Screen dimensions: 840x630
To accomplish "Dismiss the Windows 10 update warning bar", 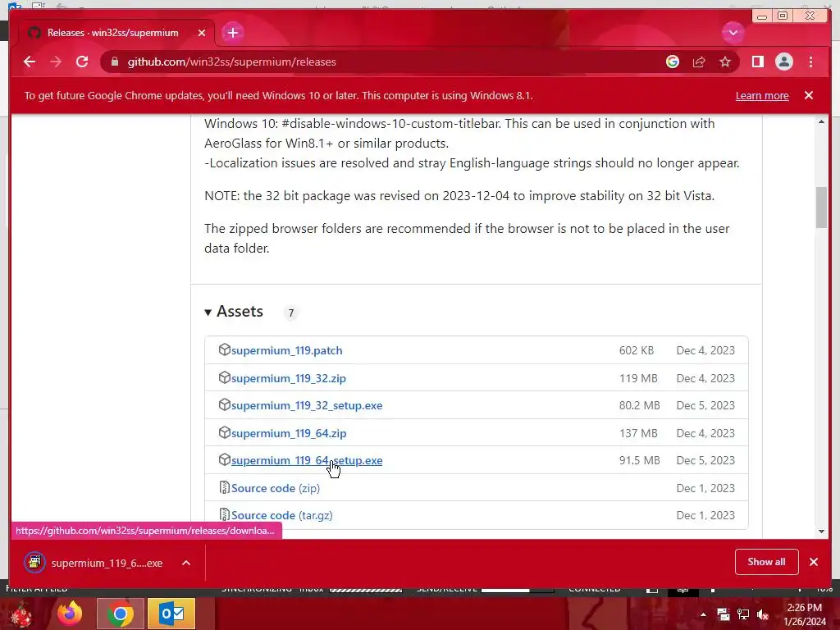I will click(808, 95).
